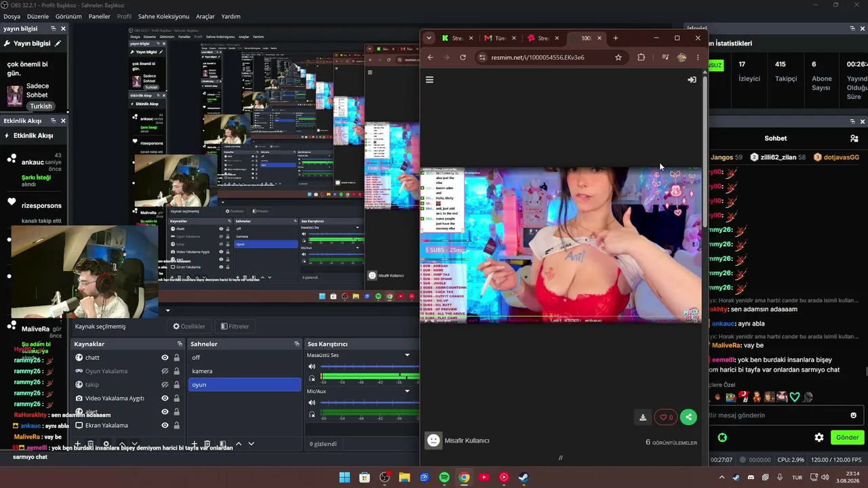Open the Chrome profile avatar
Screen dimensions: 868x488
[682, 58]
